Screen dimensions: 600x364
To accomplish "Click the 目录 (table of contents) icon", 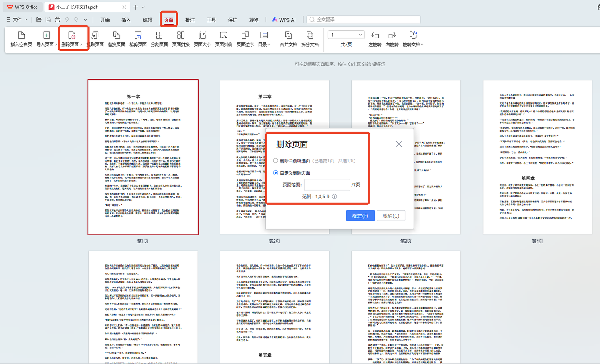I will pos(264,35).
